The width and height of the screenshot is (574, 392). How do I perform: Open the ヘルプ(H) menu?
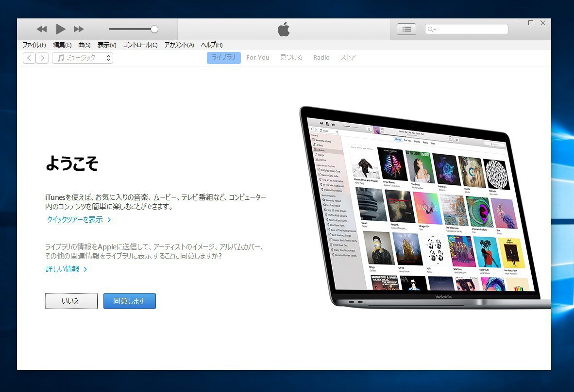212,45
